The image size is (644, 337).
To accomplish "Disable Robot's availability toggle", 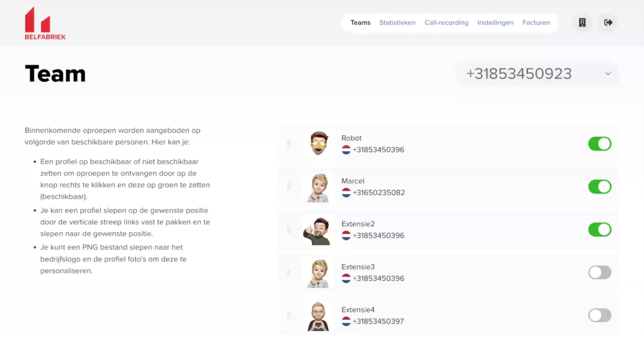I will pos(600,144).
